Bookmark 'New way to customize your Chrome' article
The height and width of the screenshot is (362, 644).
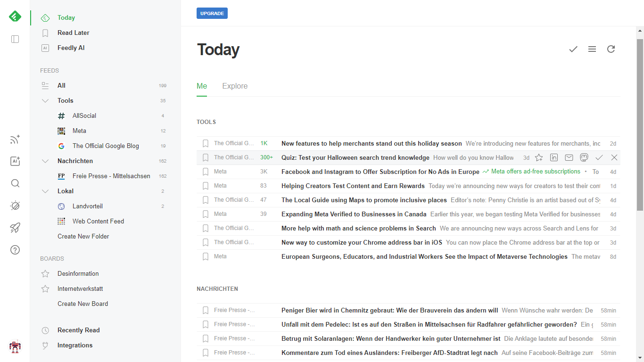coord(206,242)
